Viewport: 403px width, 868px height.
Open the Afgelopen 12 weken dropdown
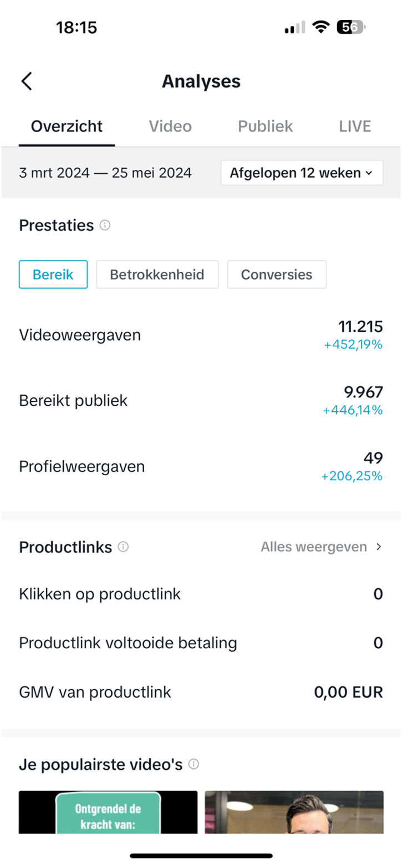302,173
